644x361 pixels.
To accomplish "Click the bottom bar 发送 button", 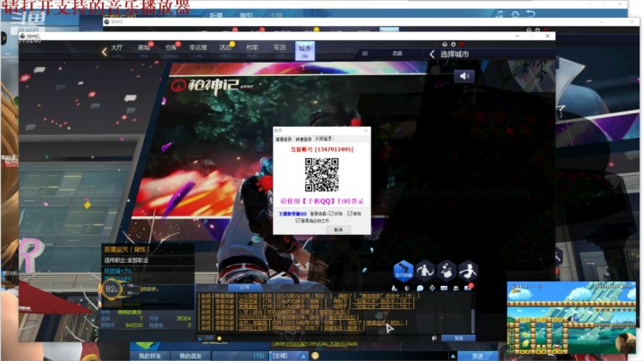I will click(x=478, y=356).
